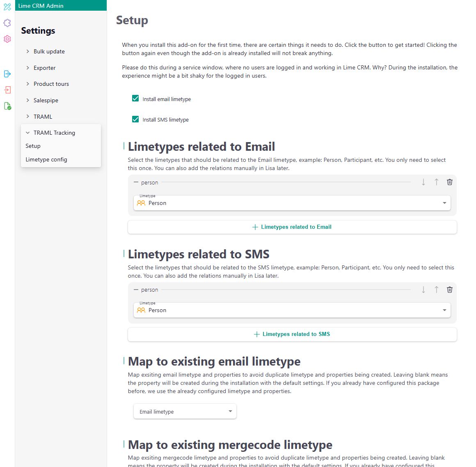Open the Setup page under TRAML Tracking
Screen dimensions: 476x467
pyautogui.click(x=33, y=146)
